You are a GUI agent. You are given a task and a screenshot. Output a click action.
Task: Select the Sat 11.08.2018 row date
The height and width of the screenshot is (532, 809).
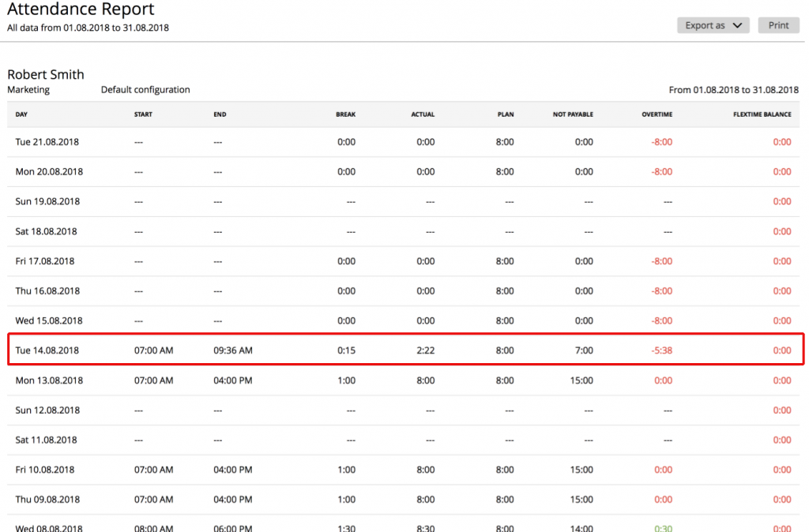(46, 440)
